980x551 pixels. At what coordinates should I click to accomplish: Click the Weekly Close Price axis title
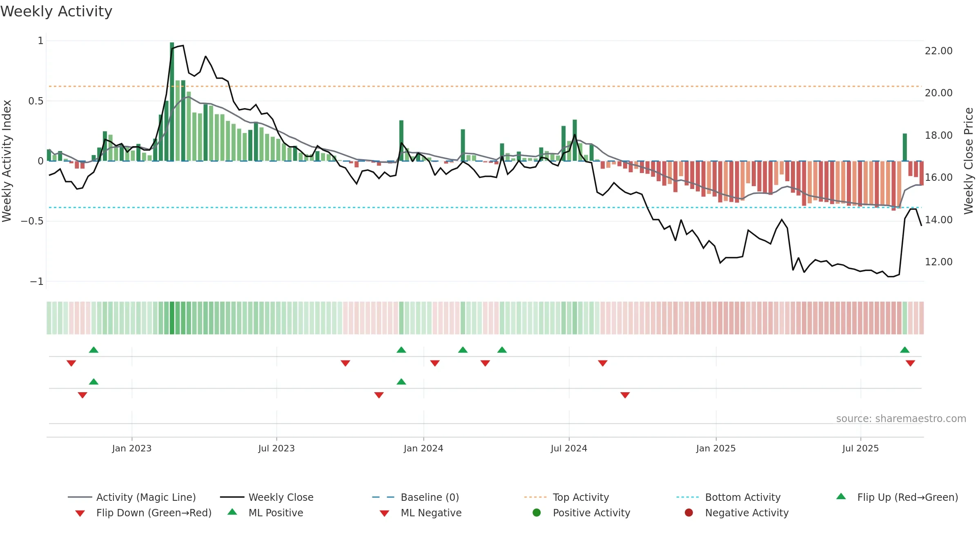pyautogui.click(x=969, y=161)
